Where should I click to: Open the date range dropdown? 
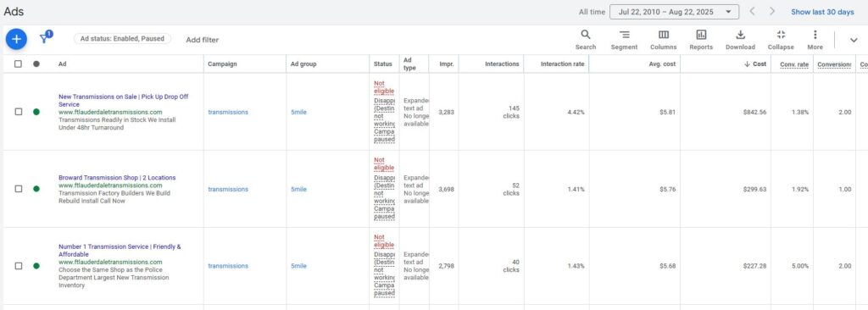point(674,12)
